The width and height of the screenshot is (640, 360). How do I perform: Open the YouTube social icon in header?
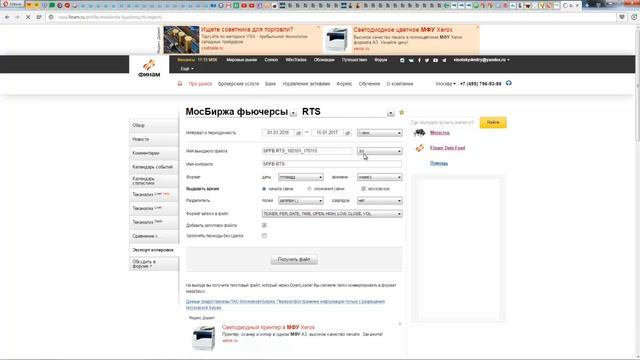pos(436,60)
